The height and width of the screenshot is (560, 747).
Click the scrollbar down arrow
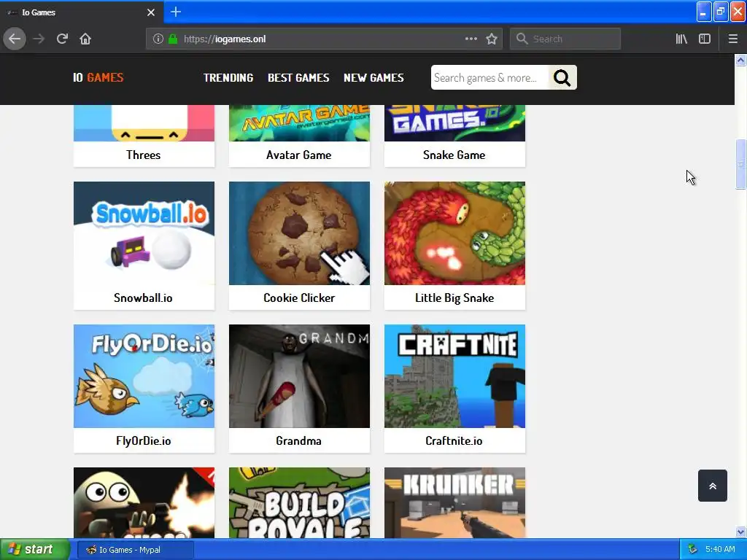(740, 532)
